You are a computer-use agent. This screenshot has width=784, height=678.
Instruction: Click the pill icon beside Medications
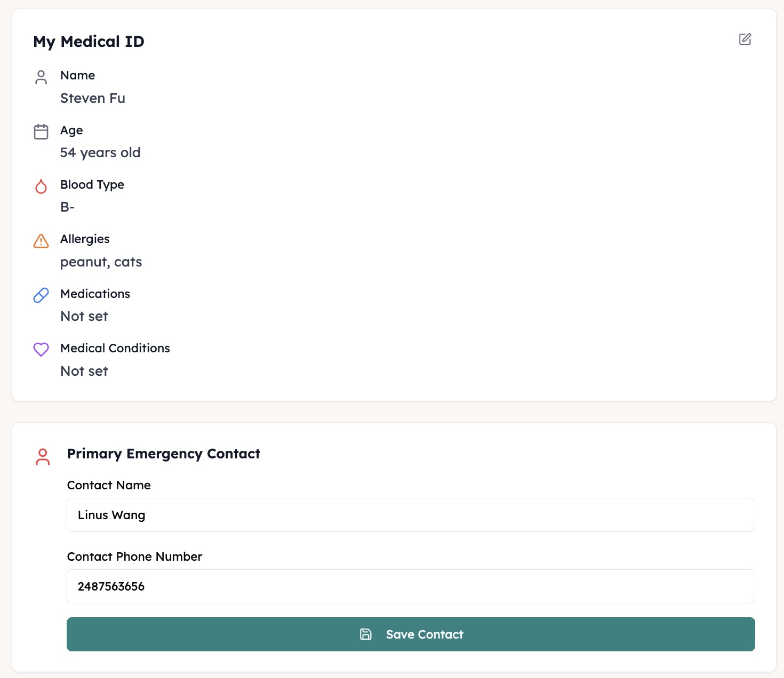coord(41,295)
